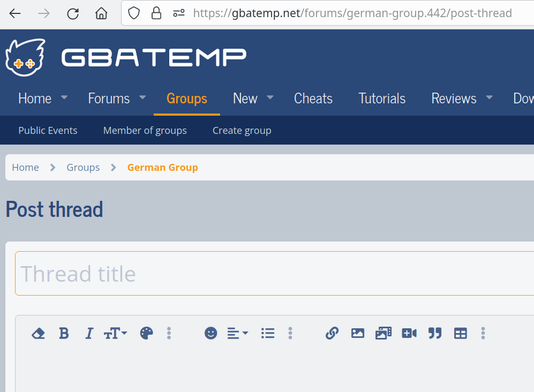Click the browser Forward arrow

coord(44,13)
